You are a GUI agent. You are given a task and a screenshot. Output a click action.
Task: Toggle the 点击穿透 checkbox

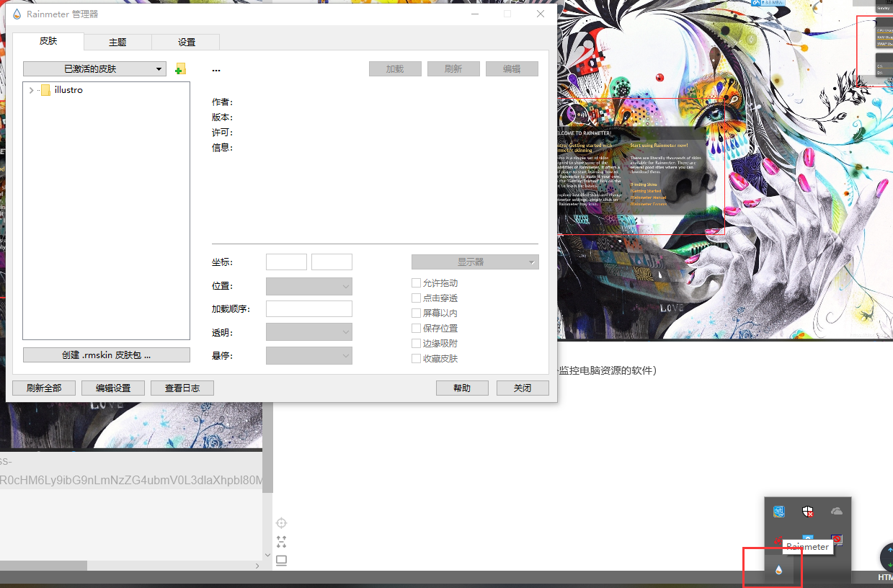416,298
